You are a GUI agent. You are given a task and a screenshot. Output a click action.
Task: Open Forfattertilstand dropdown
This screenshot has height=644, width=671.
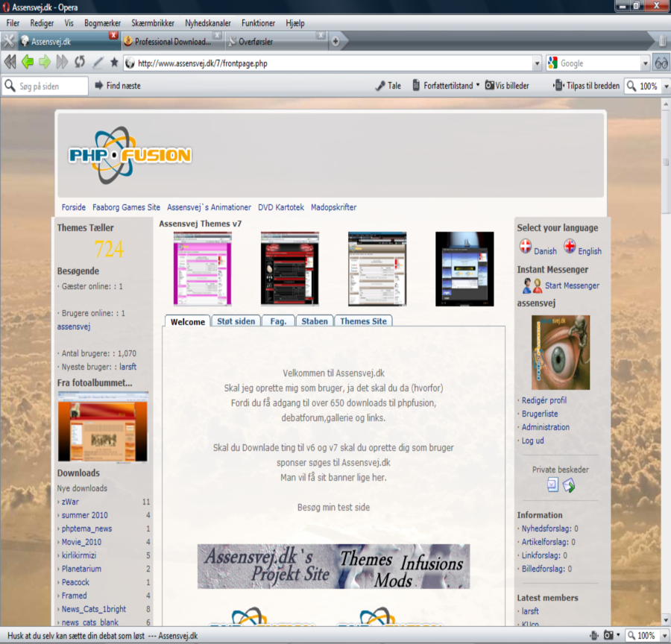(x=478, y=85)
